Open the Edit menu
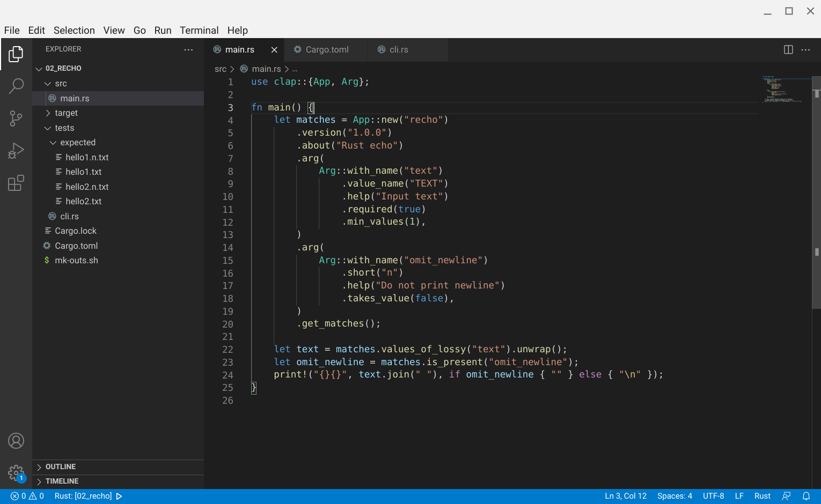The height and width of the screenshot is (504, 821). point(36,31)
